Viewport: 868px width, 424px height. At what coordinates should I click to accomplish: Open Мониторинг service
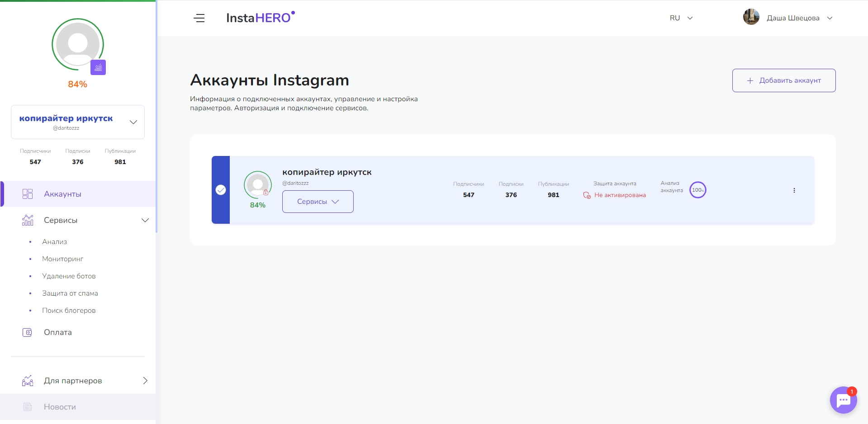pyautogui.click(x=62, y=259)
